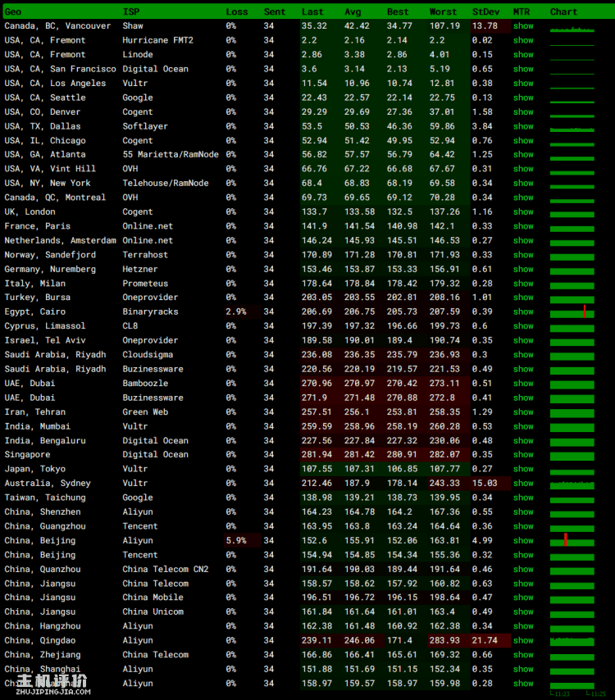Click show for Fremont Linode row
The width and height of the screenshot is (615, 700).
click(523, 54)
